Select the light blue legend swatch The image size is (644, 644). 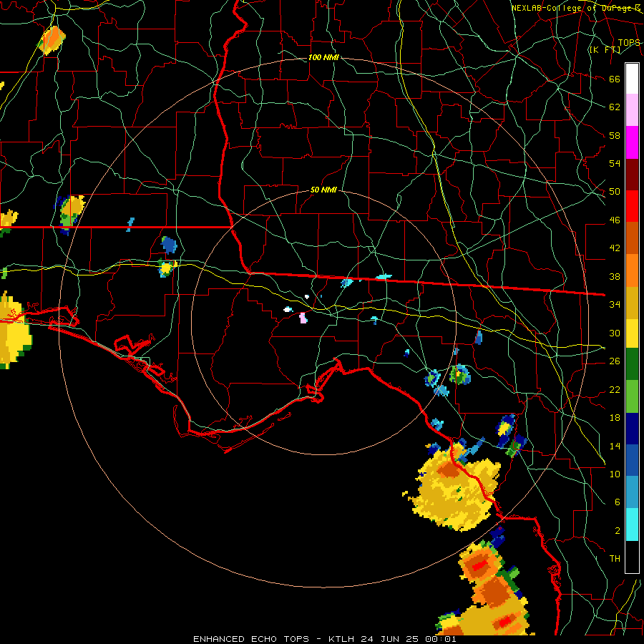(632, 492)
